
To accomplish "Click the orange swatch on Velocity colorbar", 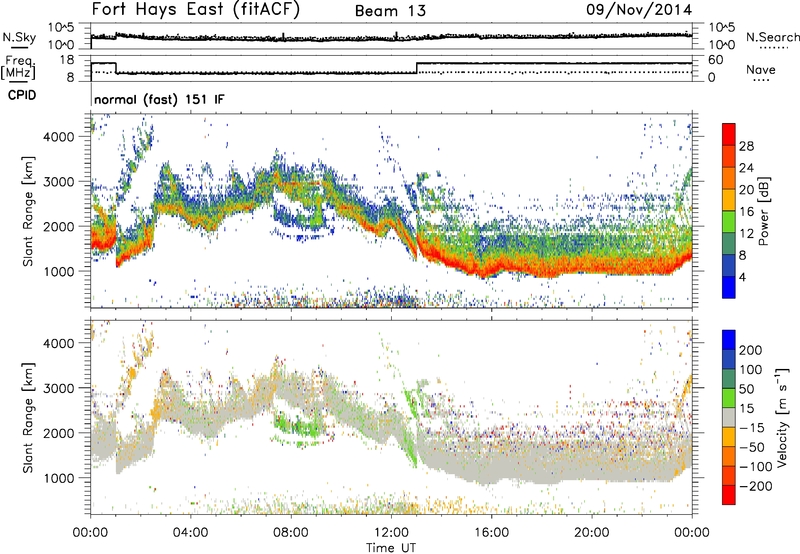I will 729,456.
